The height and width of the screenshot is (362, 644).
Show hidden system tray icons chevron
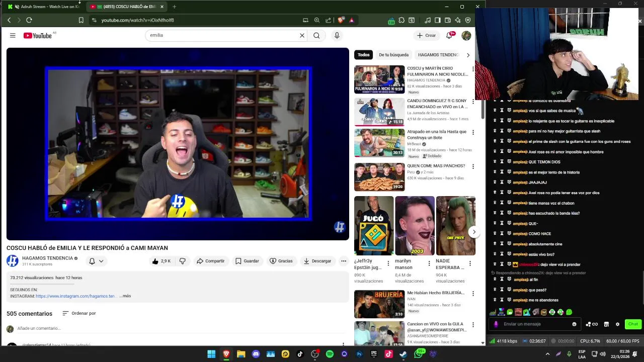pyautogui.click(x=547, y=354)
